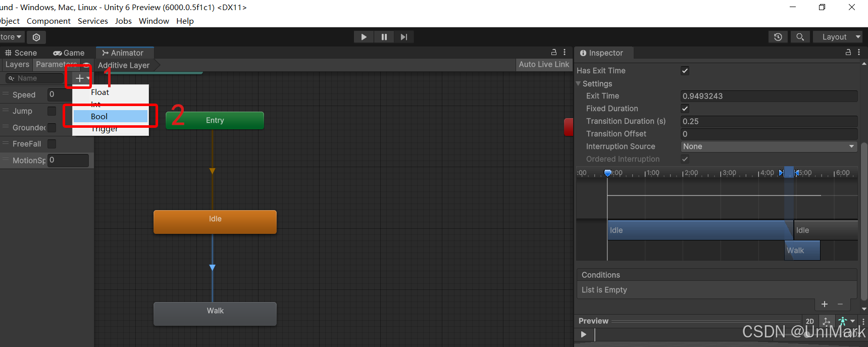Click the Step frame button
The width and height of the screenshot is (868, 347).
404,37
